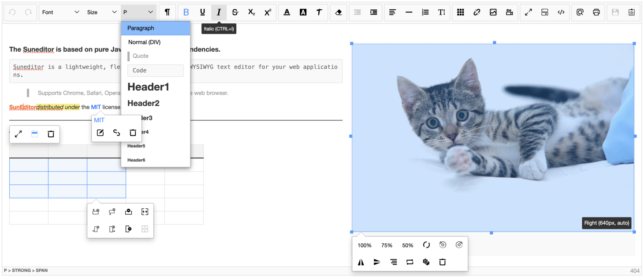The image size is (644, 277).
Task: Rotate the image right
Action: (x=459, y=245)
